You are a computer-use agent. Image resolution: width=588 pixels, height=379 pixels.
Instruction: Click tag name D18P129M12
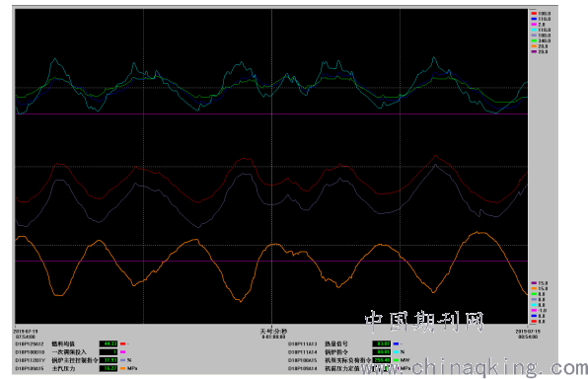(30, 343)
